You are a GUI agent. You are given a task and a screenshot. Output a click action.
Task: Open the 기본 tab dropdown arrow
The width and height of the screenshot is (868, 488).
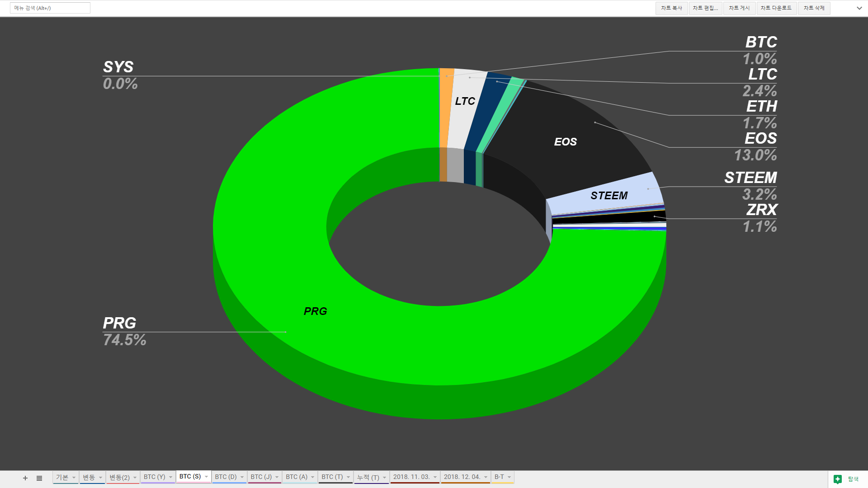[x=74, y=478]
